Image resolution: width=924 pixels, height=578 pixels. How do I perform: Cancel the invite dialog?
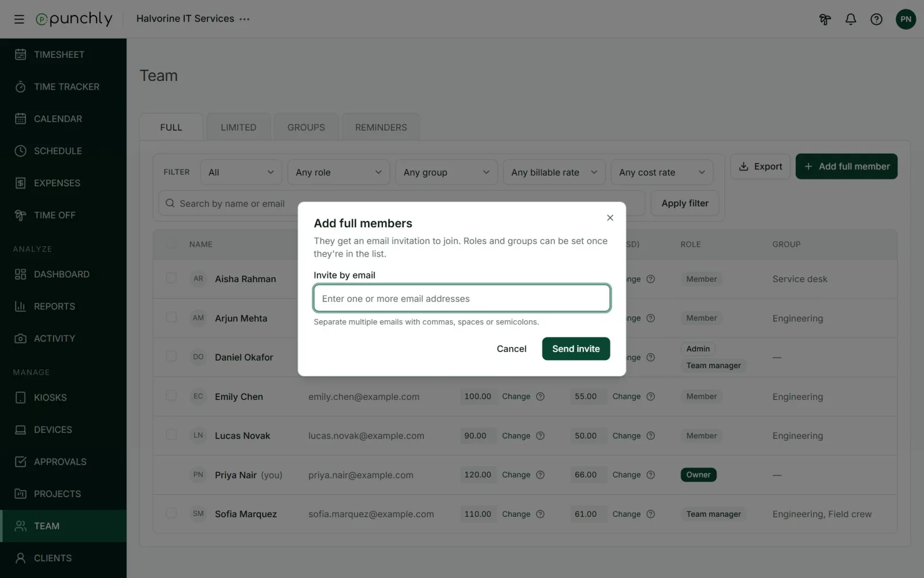[x=512, y=349]
